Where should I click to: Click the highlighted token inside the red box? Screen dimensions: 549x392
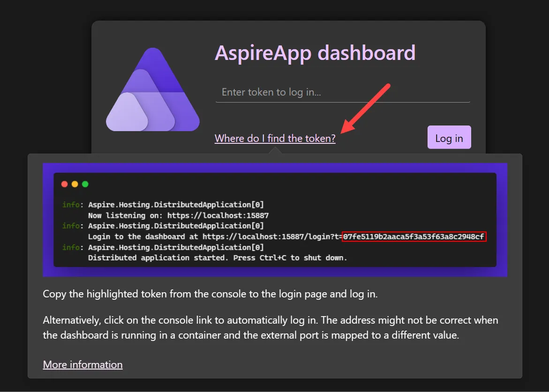(414, 237)
